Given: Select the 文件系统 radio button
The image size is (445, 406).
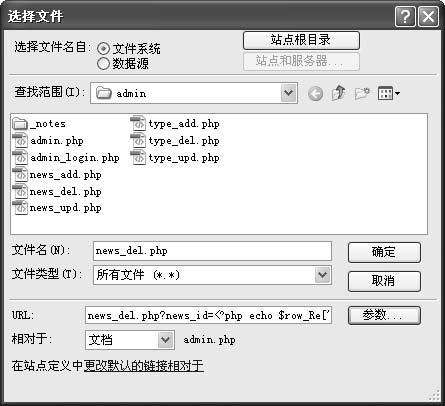Looking at the screenshot, I should pyautogui.click(x=103, y=49).
